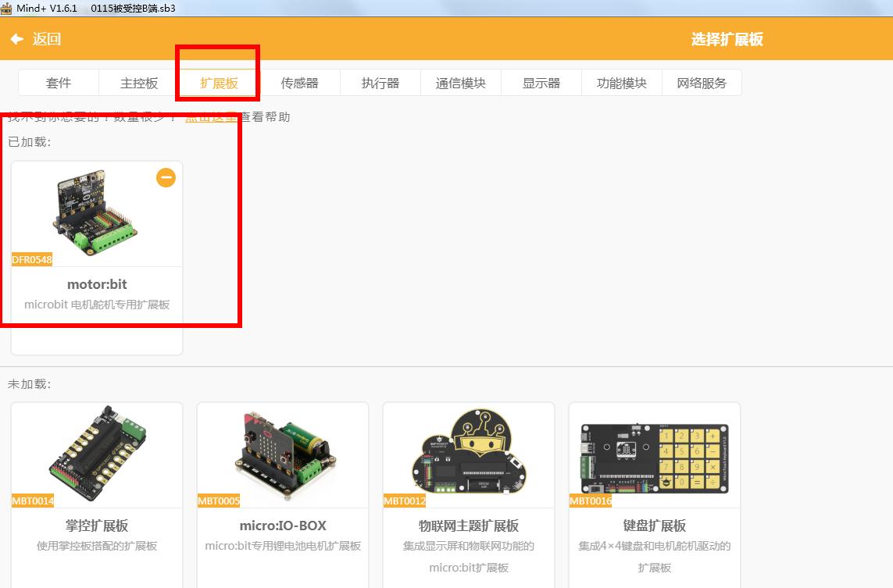This screenshot has height=588, width=893.
Task: Select the 扩展板 tab
Action: pos(220,83)
